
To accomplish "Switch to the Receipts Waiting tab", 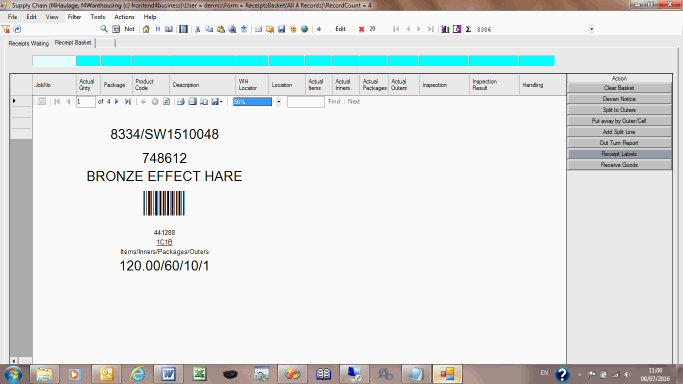I will tap(29, 43).
